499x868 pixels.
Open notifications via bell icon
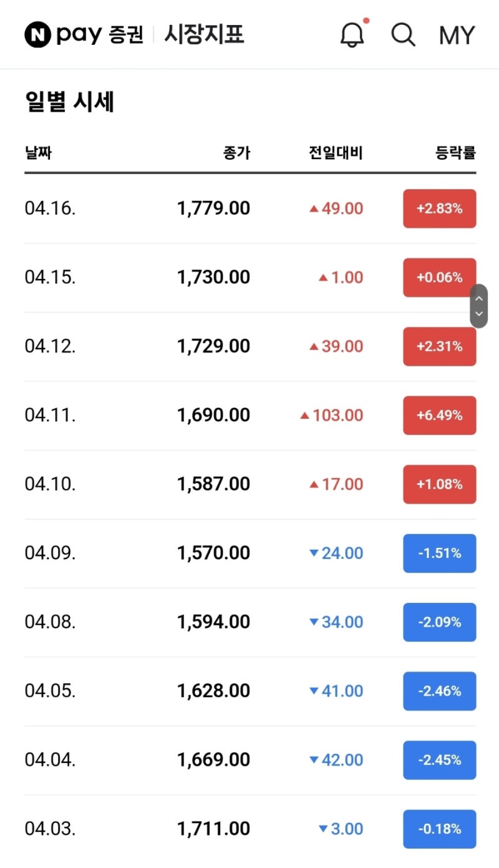click(x=352, y=34)
